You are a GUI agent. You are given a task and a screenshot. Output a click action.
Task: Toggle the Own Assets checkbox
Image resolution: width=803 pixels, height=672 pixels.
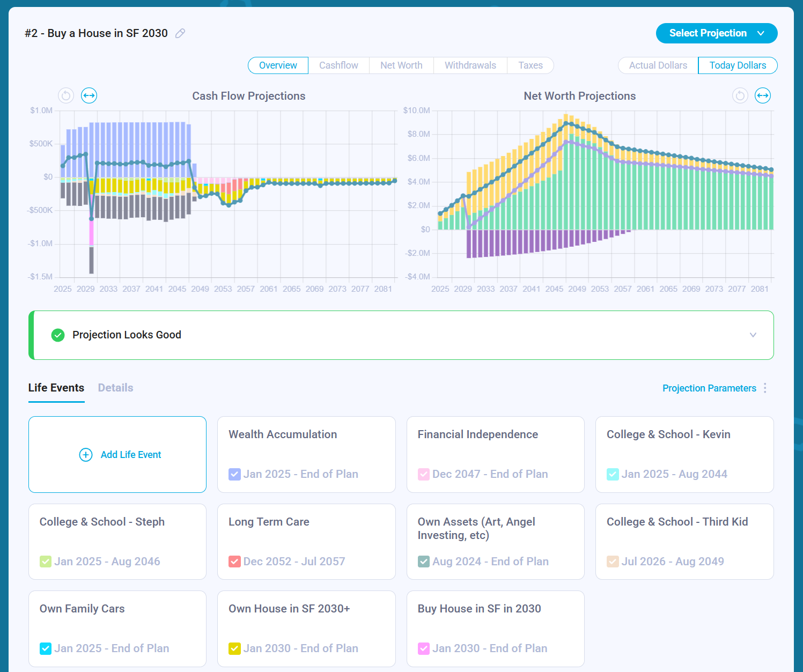click(424, 562)
